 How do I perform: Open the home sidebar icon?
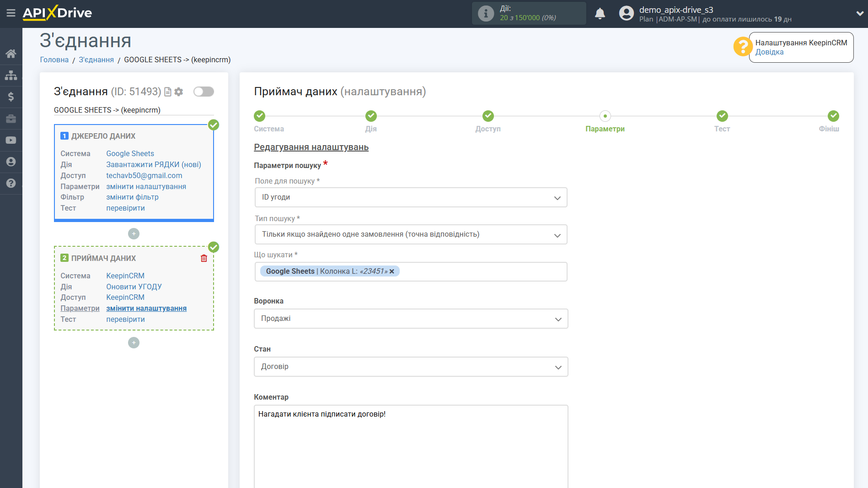11,54
